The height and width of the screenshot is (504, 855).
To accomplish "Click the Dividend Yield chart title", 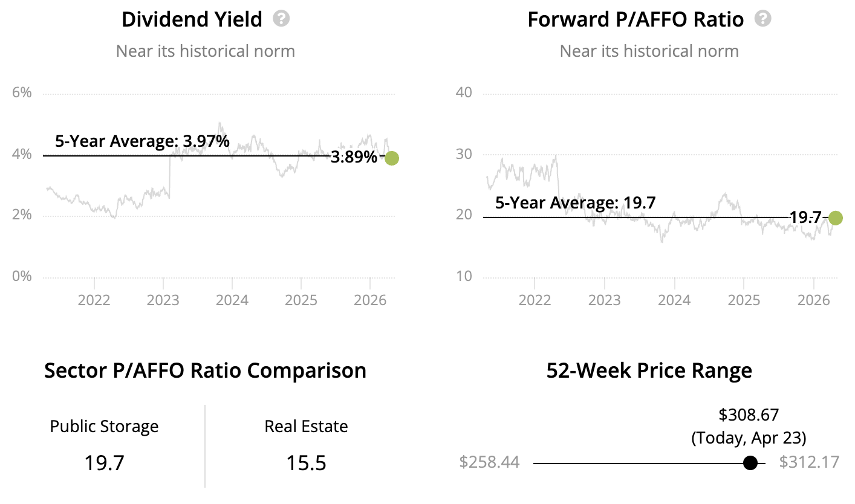I will coord(192,19).
